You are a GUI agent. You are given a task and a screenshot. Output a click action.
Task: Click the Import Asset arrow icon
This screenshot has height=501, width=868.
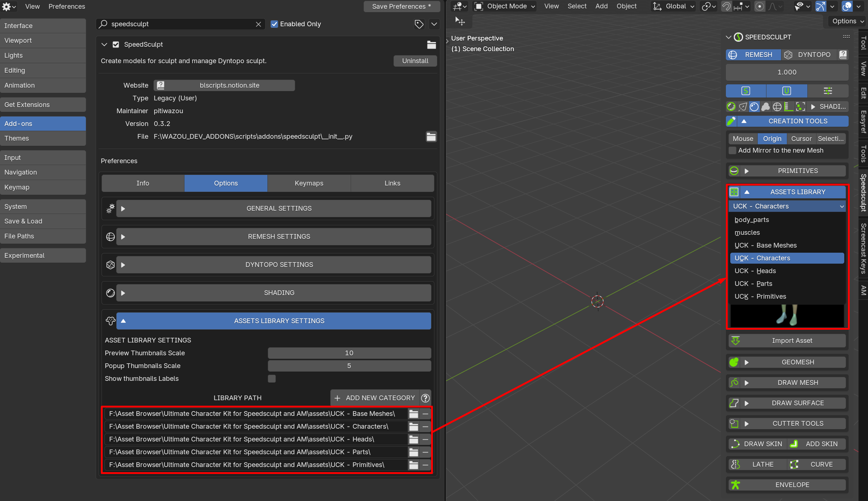point(735,340)
